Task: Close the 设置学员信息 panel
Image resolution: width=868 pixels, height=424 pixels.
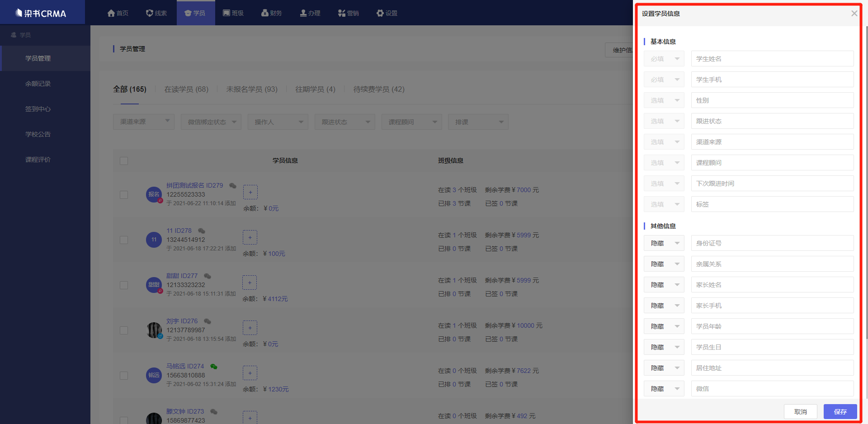Action: point(854,14)
